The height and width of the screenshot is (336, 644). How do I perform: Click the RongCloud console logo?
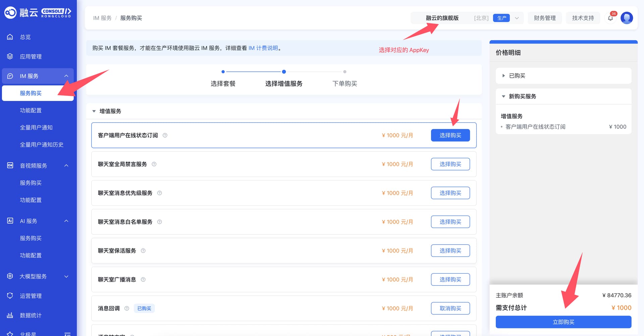tap(38, 13)
